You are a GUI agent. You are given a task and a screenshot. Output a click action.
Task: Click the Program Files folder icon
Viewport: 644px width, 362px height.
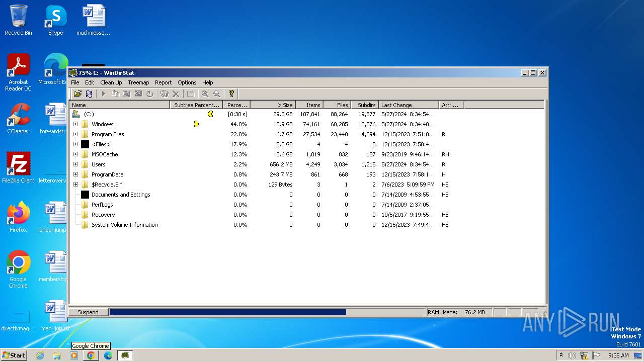[85, 134]
